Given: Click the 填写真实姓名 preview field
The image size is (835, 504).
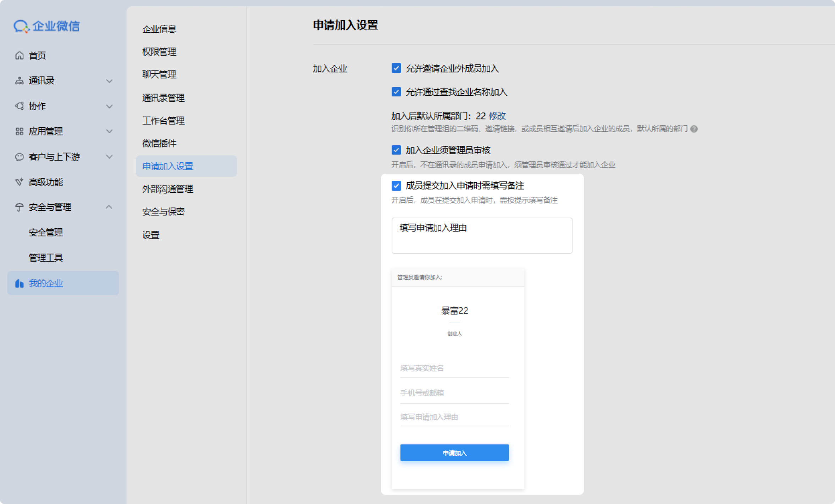Looking at the screenshot, I should click(454, 369).
